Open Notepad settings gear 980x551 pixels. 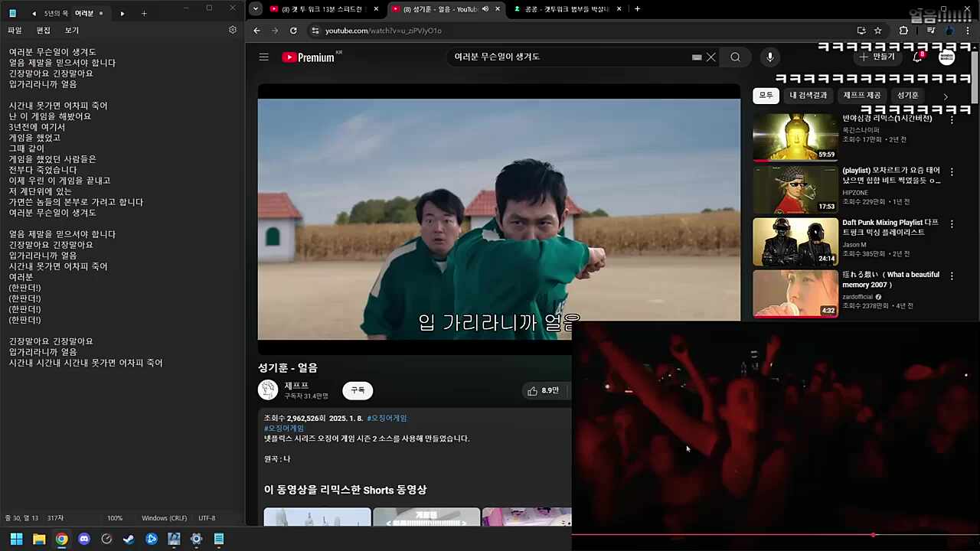[233, 30]
